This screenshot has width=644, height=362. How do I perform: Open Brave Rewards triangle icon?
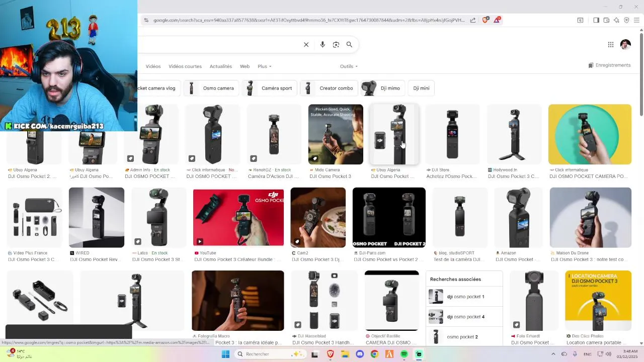[497, 20]
